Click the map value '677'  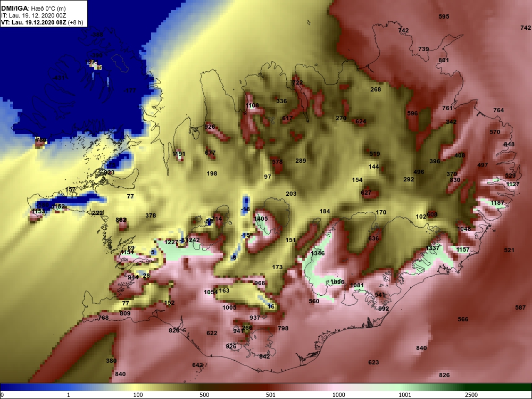tap(210, 153)
